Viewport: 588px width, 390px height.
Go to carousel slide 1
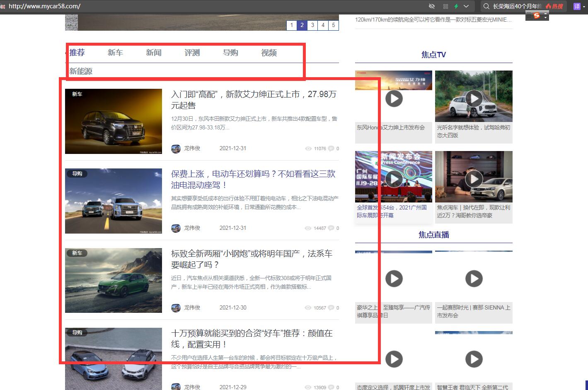point(292,25)
